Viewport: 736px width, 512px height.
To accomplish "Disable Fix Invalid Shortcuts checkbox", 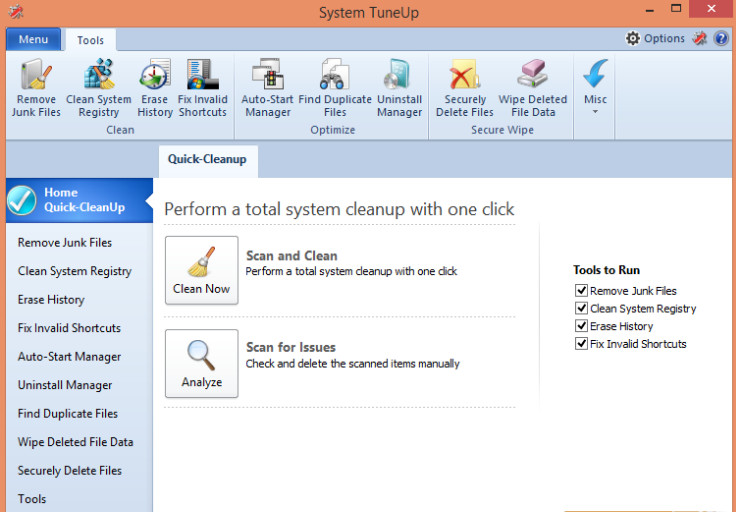I will click(x=581, y=344).
